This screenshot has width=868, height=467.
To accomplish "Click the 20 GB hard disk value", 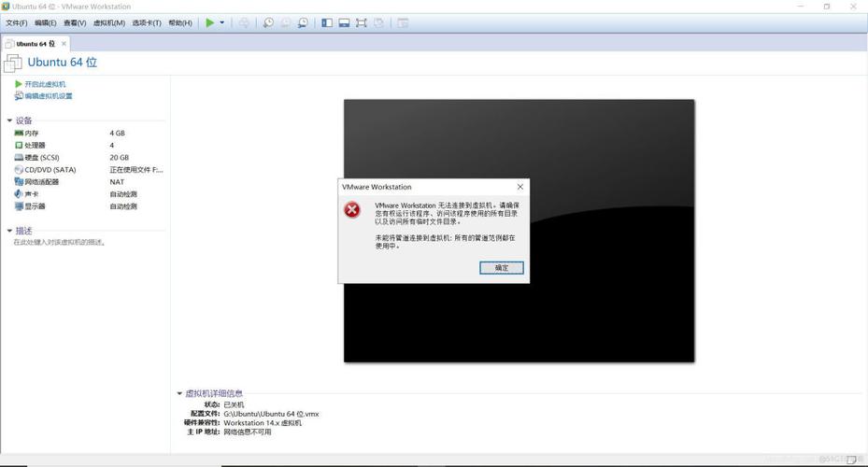I will (x=119, y=157).
